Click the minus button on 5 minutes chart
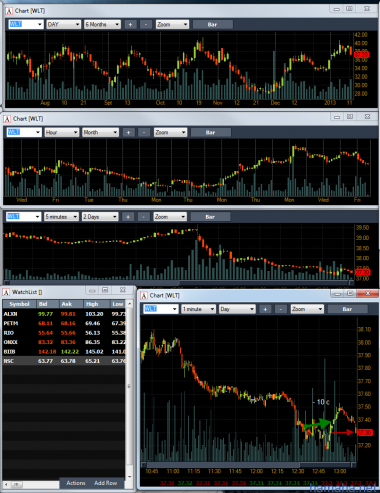This screenshot has height=493, width=380. [x=143, y=217]
